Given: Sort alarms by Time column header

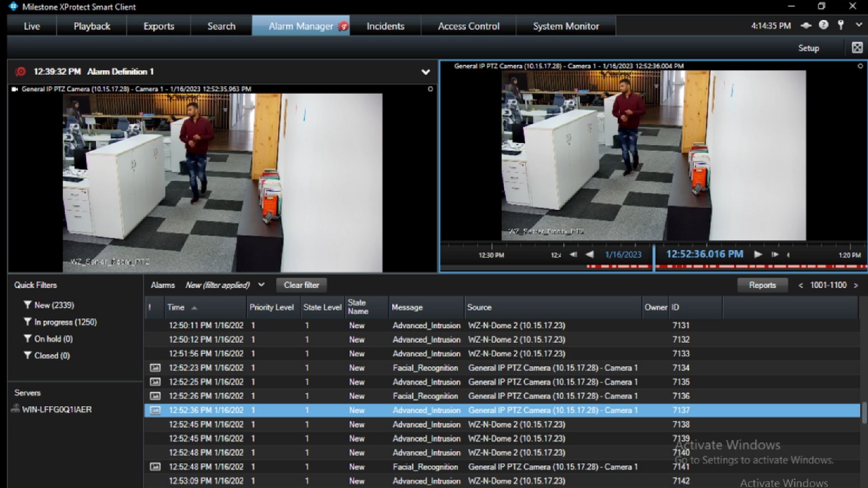Looking at the screenshot, I should [205, 307].
